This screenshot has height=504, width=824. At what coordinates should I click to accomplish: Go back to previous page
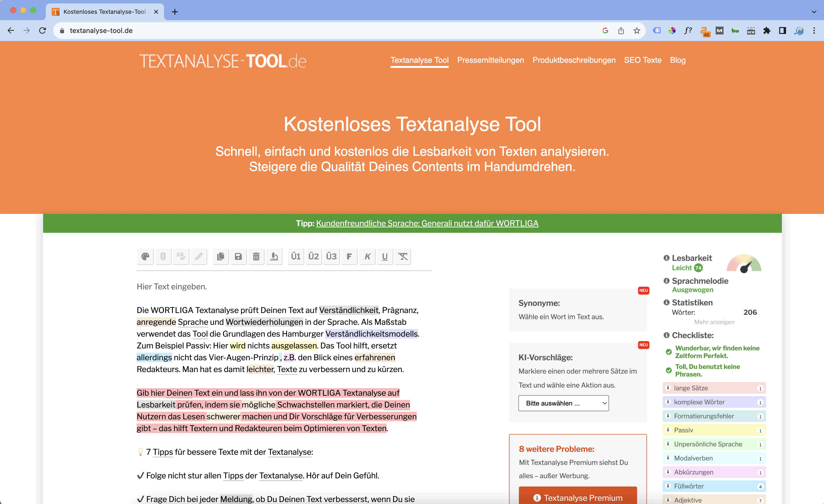tap(11, 31)
